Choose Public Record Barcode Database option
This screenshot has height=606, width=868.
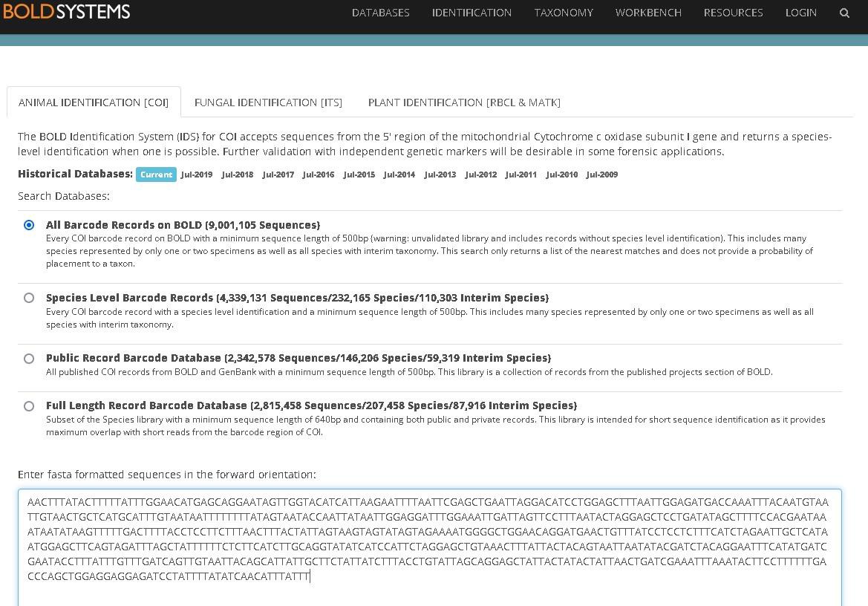pyautogui.click(x=29, y=359)
